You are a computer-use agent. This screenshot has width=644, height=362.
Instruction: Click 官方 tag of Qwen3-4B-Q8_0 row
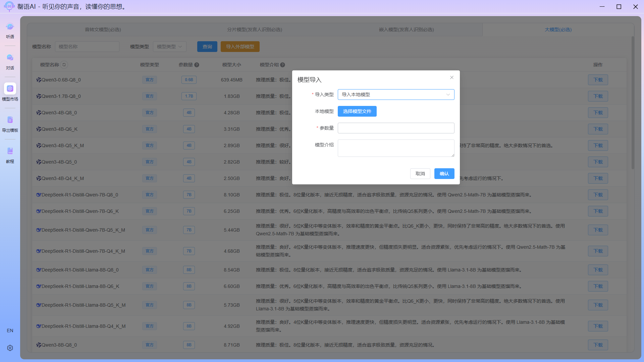[x=150, y=113]
